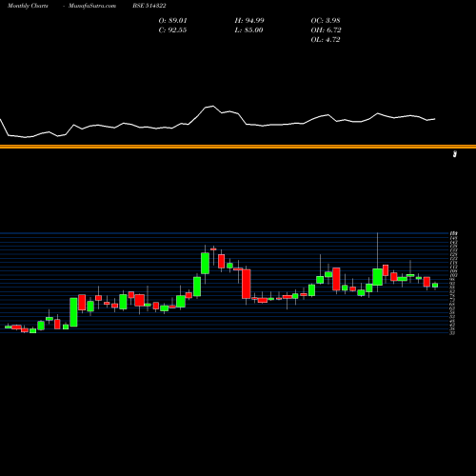Image resolution: width=476 pixels, height=476 pixels.
Task: Click the 'Monthly Charts' title text
Action: coord(28,6)
